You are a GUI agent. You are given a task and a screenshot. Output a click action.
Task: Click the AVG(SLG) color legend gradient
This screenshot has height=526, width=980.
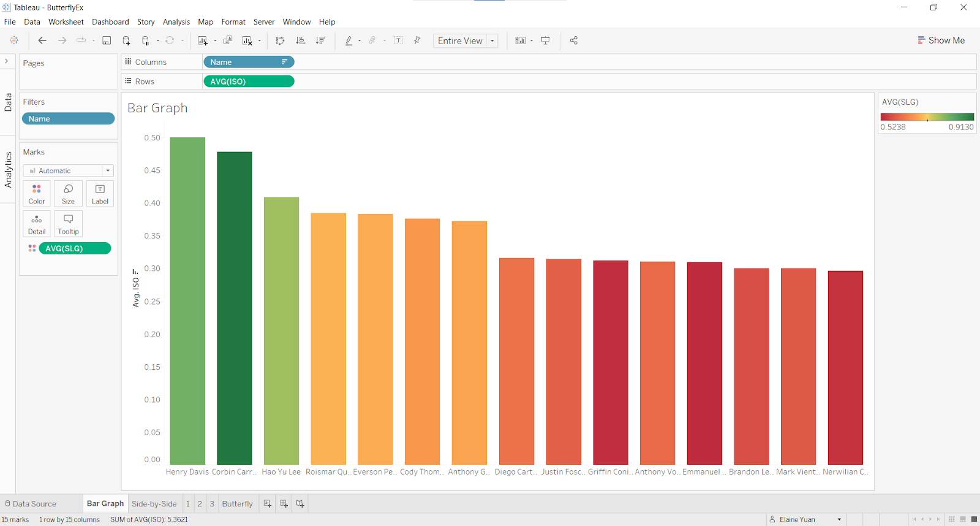(x=927, y=116)
